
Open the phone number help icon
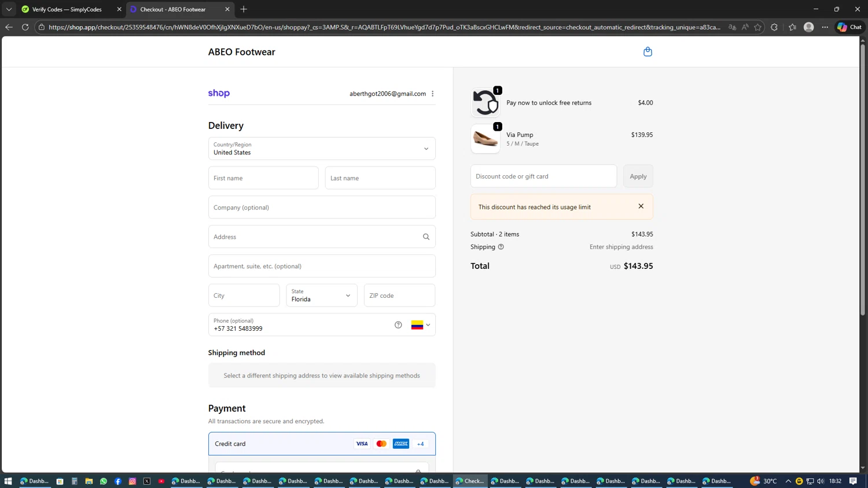pyautogui.click(x=398, y=325)
